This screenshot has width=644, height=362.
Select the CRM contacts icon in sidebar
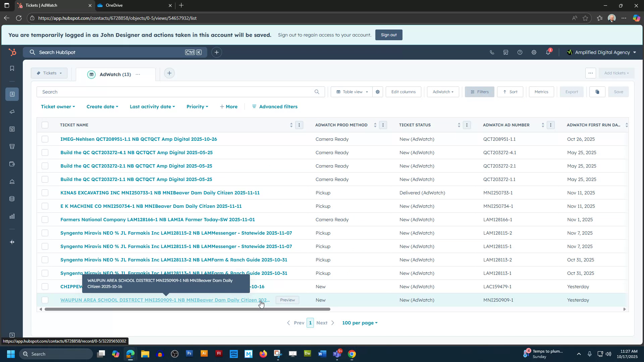tap(12, 94)
